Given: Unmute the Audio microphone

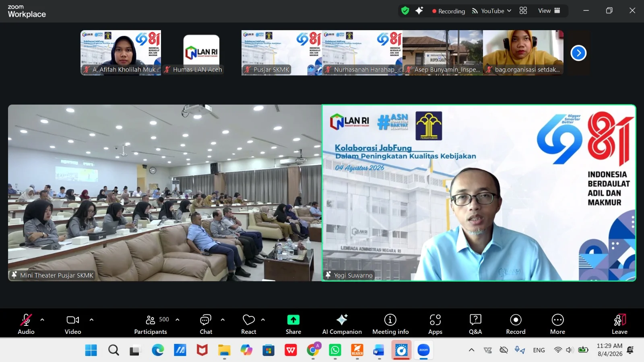Looking at the screenshot, I should (x=26, y=324).
